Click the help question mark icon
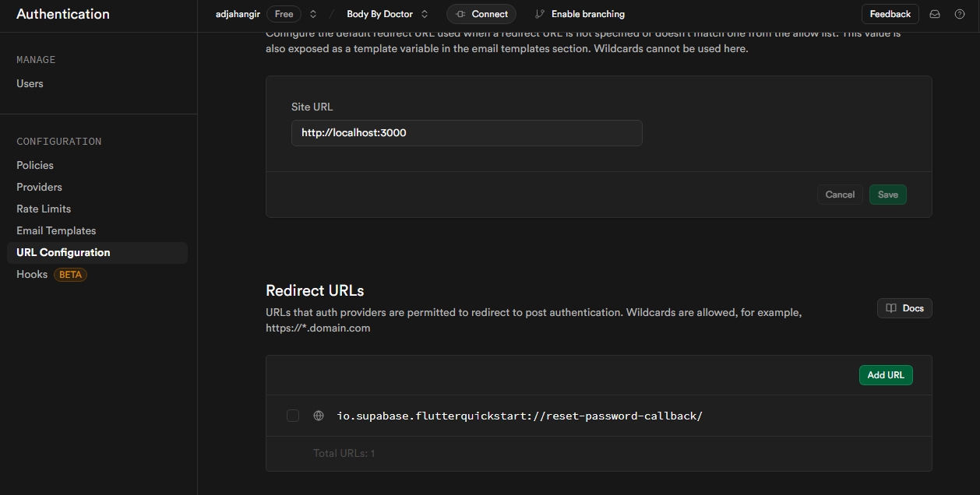This screenshot has width=980, height=495. click(960, 14)
